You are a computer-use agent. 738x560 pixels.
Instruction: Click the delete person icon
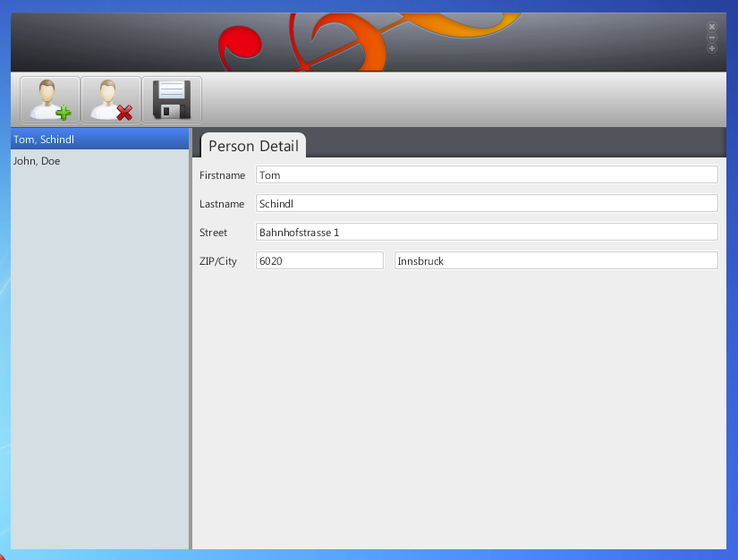click(111, 99)
